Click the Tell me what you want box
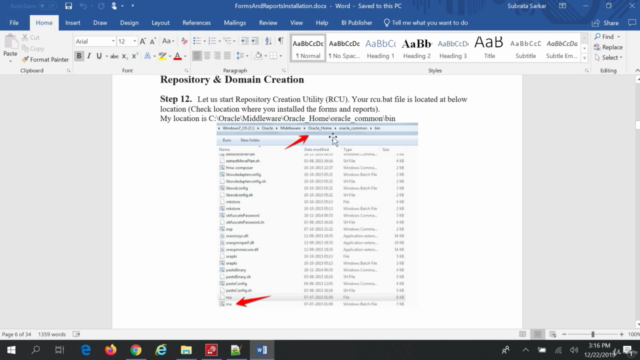Image resolution: width=640 pixels, height=360 pixels. pos(426,23)
